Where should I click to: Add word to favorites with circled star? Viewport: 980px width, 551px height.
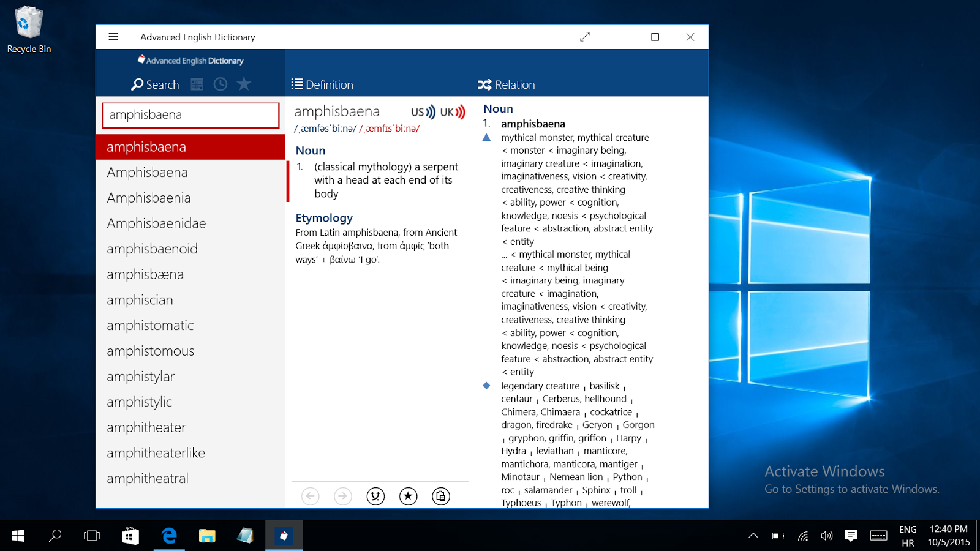[x=408, y=496]
